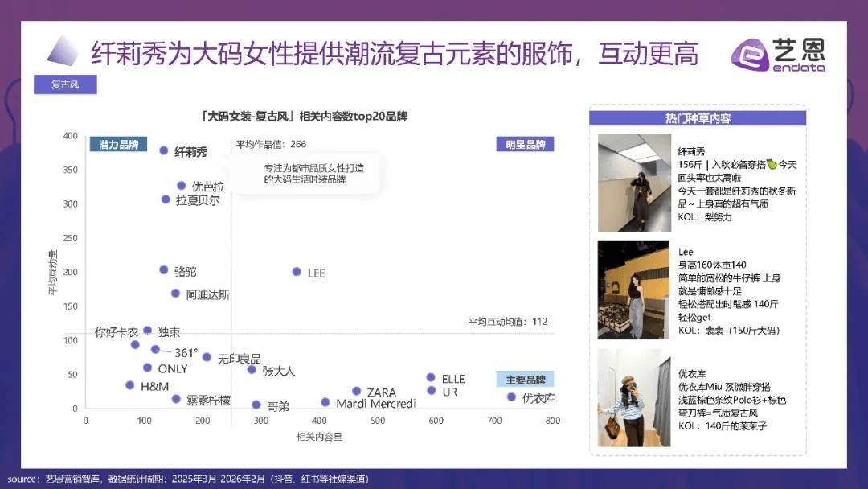Select the 优衣库 data point on chart
The width and height of the screenshot is (868, 489).
point(511,397)
